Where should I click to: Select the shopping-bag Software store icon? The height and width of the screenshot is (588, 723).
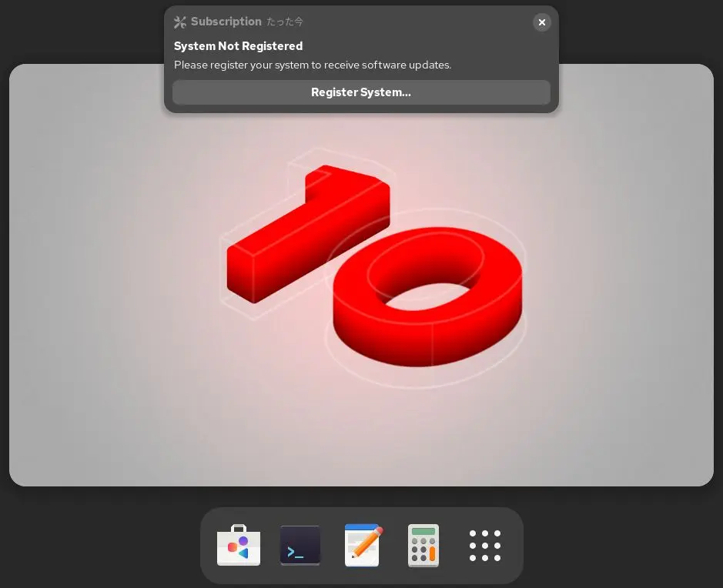(x=239, y=546)
